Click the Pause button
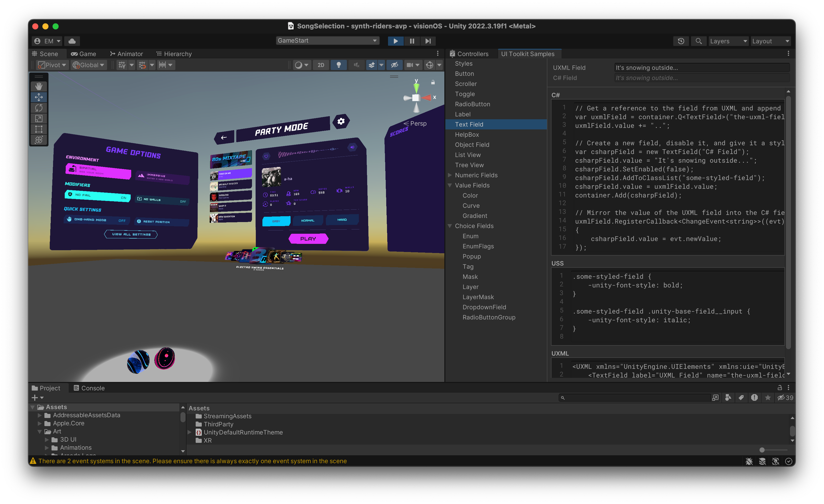 pyautogui.click(x=412, y=41)
